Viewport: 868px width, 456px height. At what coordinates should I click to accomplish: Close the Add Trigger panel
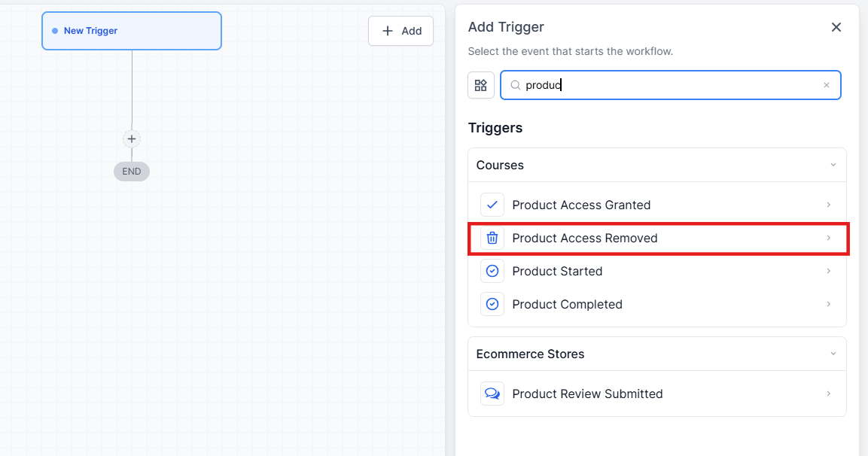click(x=836, y=27)
